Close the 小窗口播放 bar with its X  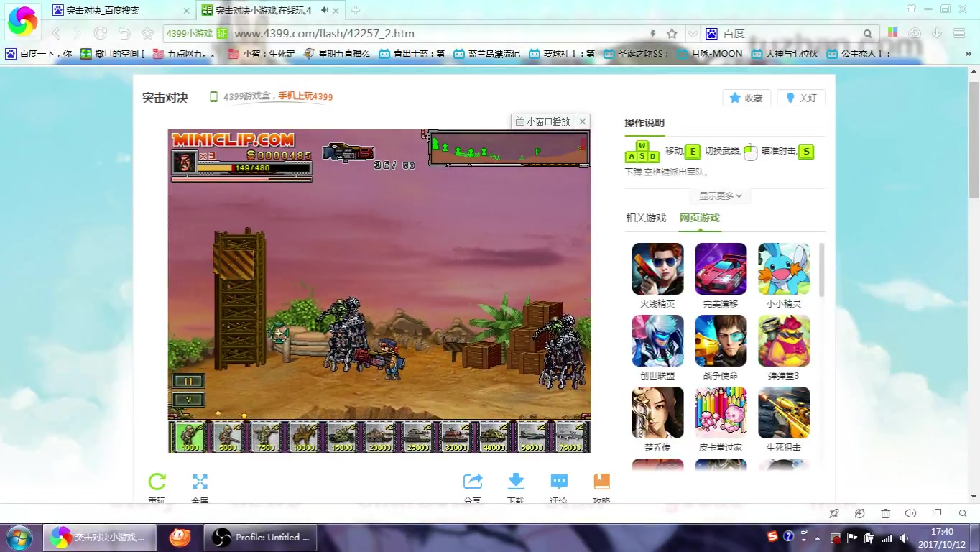pyautogui.click(x=583, y=121)
